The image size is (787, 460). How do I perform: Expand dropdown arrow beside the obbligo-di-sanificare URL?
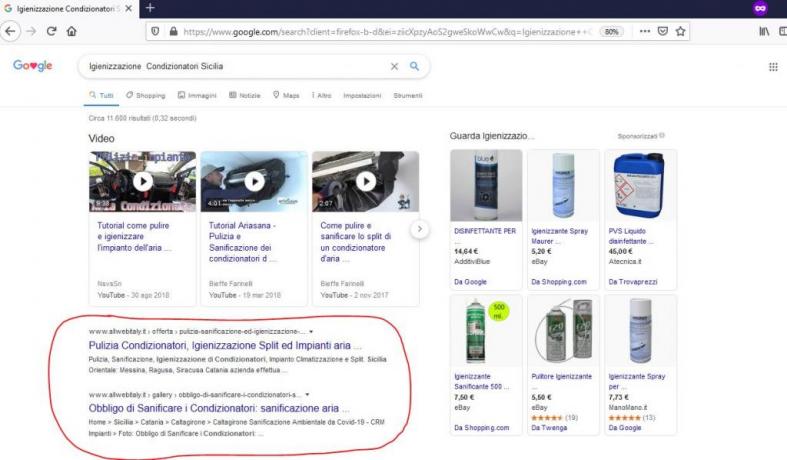pos(307,395)
